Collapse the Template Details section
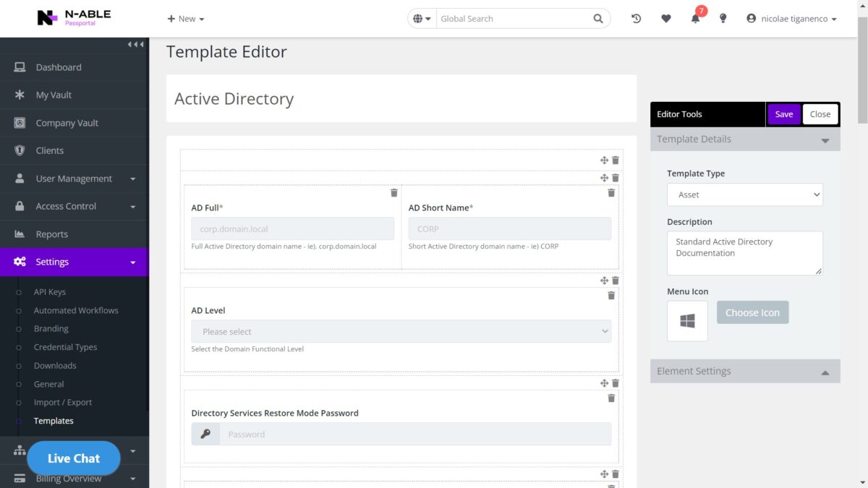868x488 pixels. (745, 140)
